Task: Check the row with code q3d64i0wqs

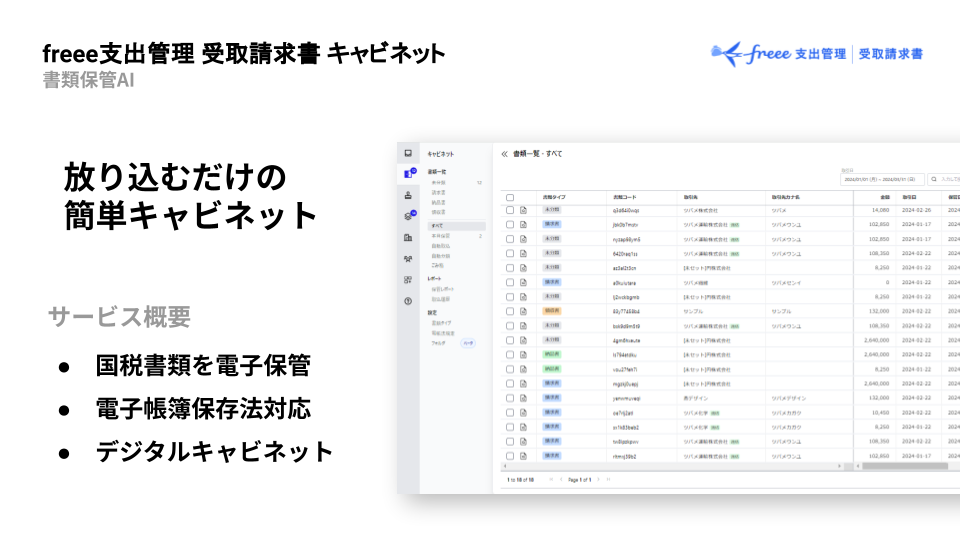Action: click(510, 210)
